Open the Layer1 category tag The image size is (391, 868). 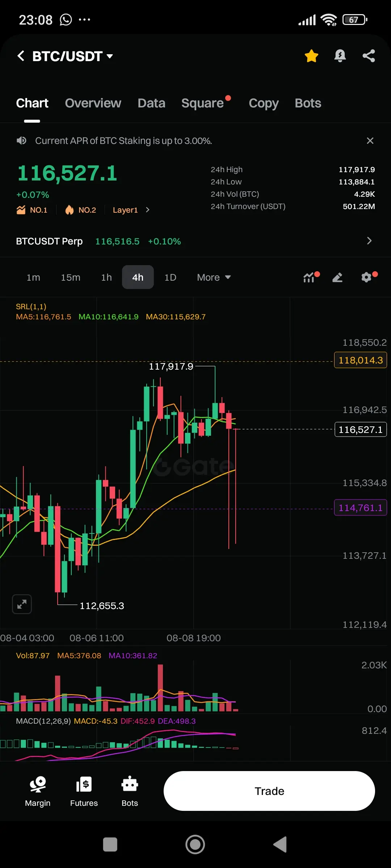125,210
